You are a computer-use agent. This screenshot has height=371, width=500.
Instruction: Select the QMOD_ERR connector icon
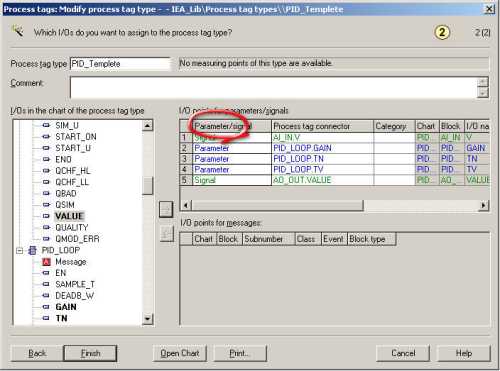(46, 239)
